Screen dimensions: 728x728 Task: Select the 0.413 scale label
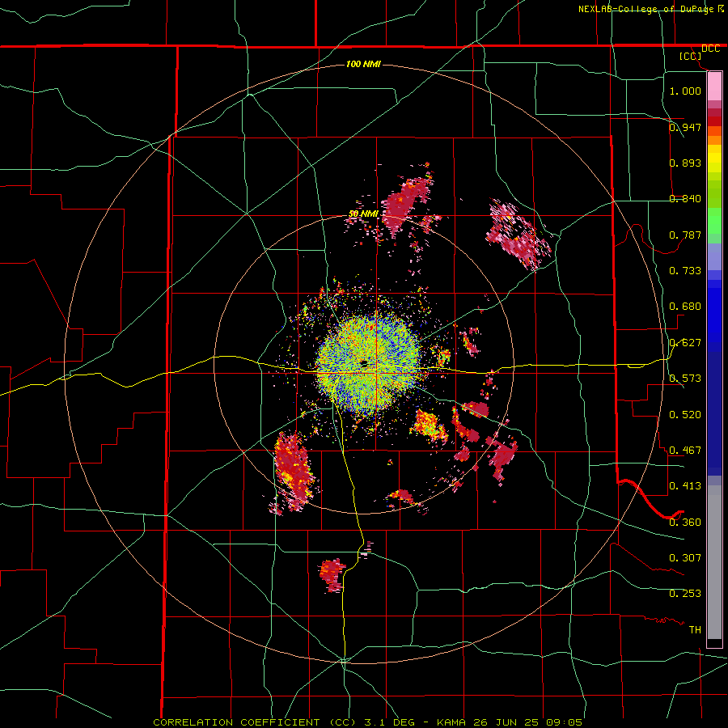pos(685,486)
